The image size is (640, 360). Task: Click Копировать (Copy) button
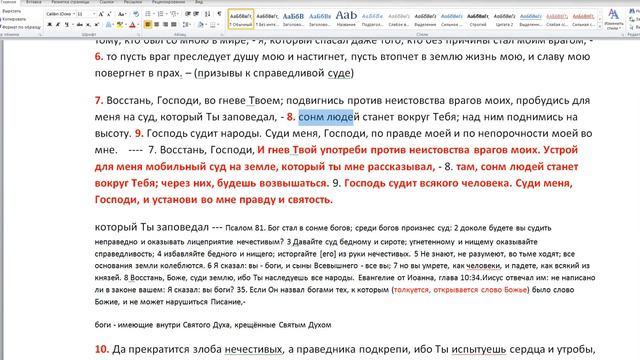pos(13,19)
